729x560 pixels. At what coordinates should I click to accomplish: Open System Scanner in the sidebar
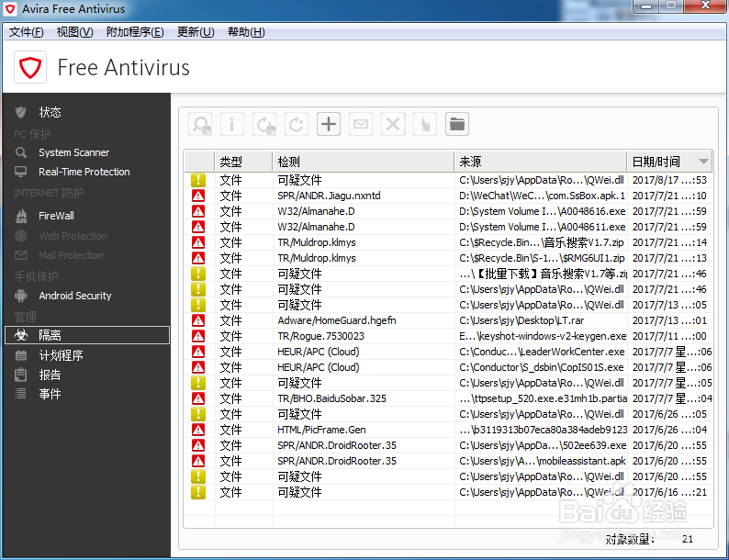click(74, 152)
